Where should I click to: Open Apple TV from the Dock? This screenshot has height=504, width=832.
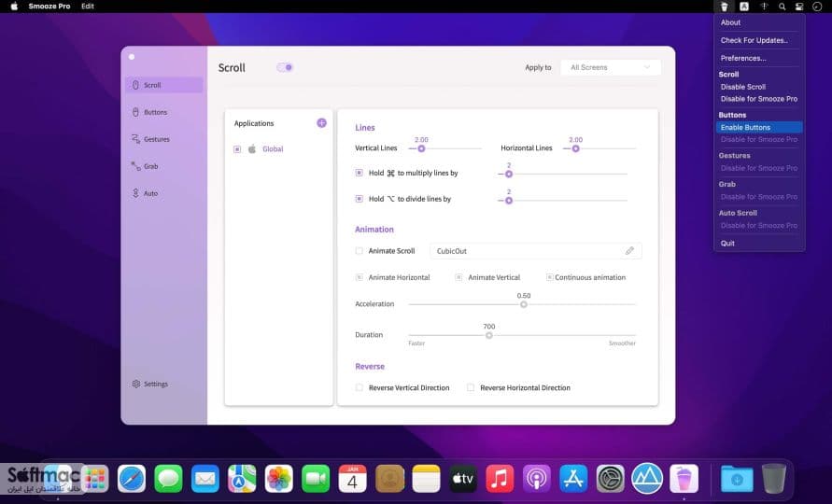click(463, 479)
